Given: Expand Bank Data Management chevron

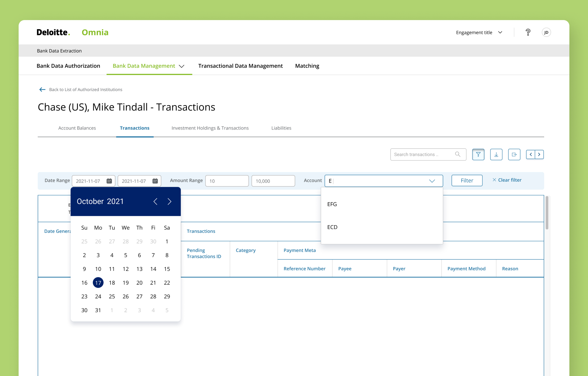Looking at the screenshot, I should tap(182, 66).
